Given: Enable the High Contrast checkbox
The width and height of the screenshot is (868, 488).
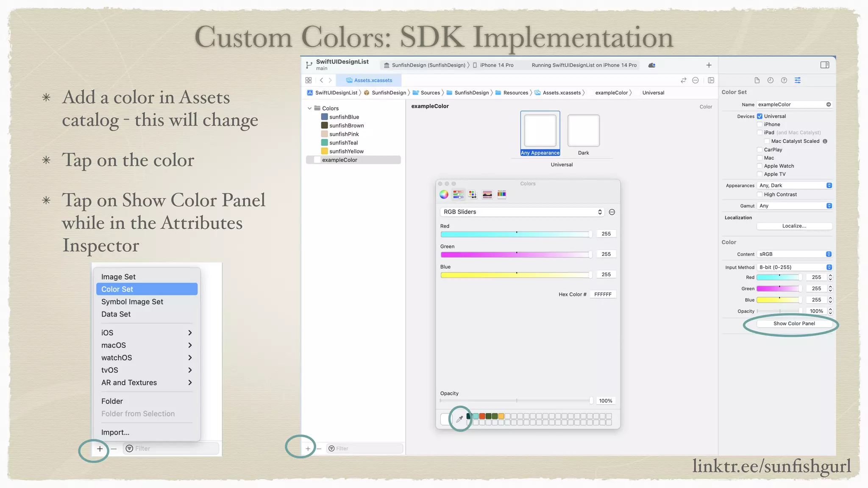Looking at the screenshot, I should [760, 194].
